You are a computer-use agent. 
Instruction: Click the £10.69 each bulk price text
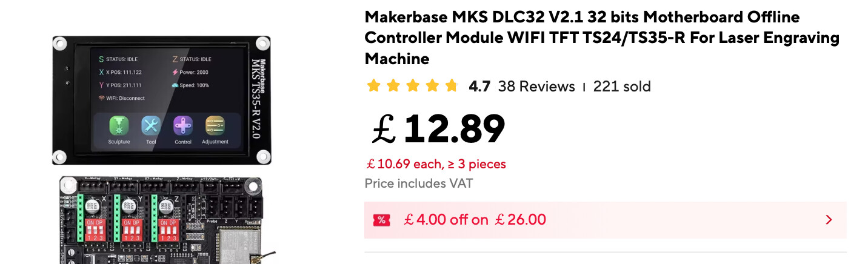[435, 164]
